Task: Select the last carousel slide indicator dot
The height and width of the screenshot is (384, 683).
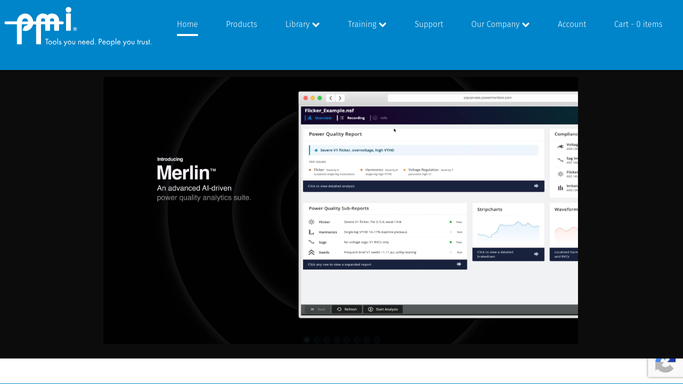Action: (x=377, y=339)
